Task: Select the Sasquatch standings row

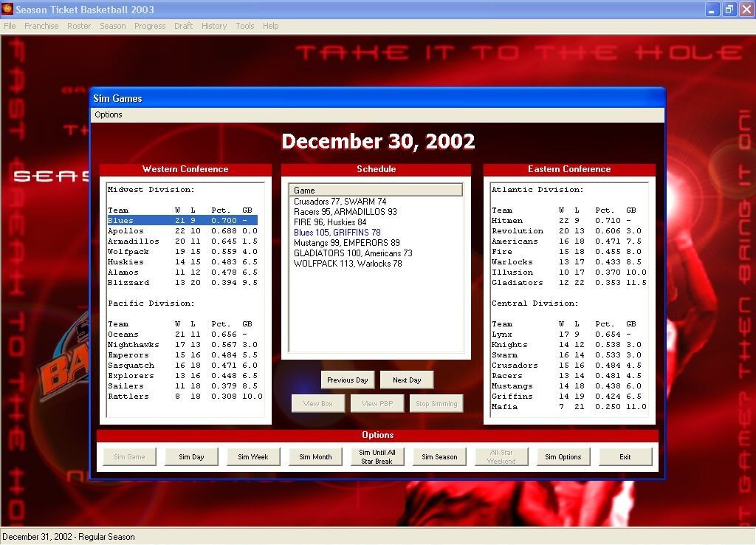Action: [182, 366]
